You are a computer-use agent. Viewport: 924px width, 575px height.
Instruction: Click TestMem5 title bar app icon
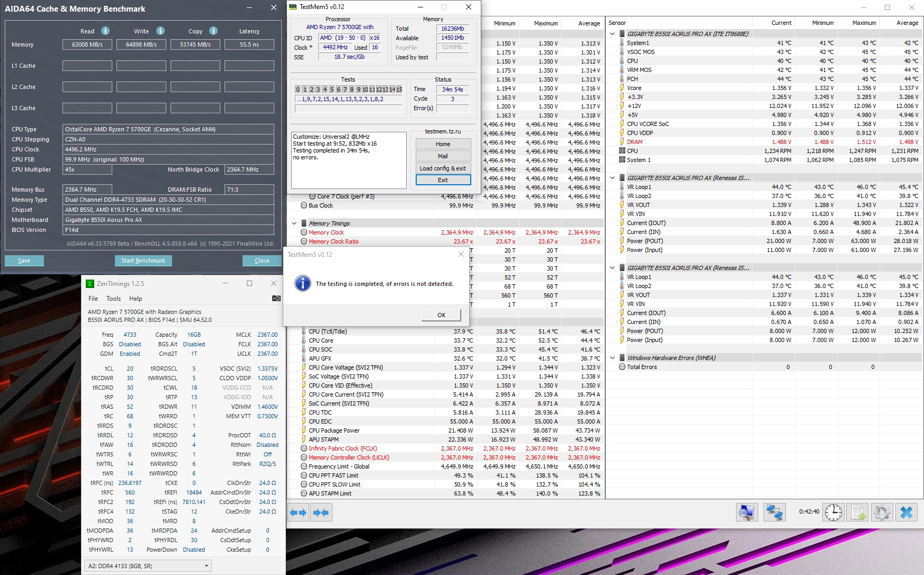293,7
